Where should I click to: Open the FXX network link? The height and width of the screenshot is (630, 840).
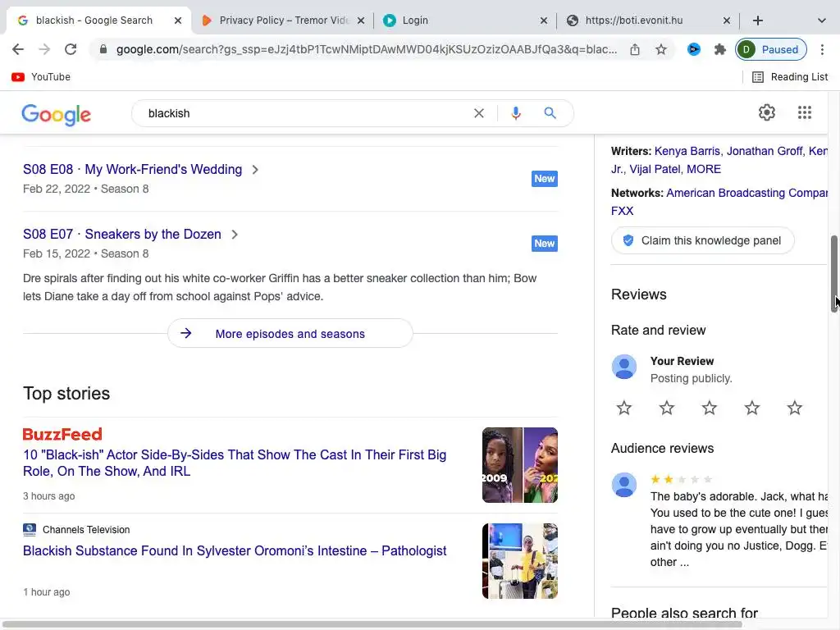pos(623,211)
